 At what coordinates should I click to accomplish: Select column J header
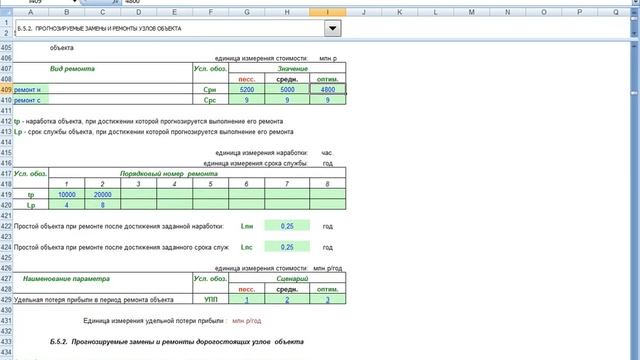[364, 12]
